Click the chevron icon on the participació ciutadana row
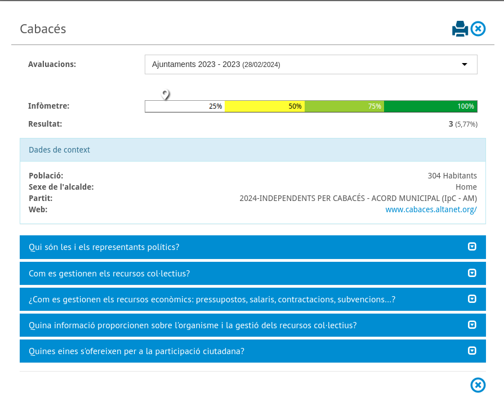504x420 pixels. click(472, 351)
